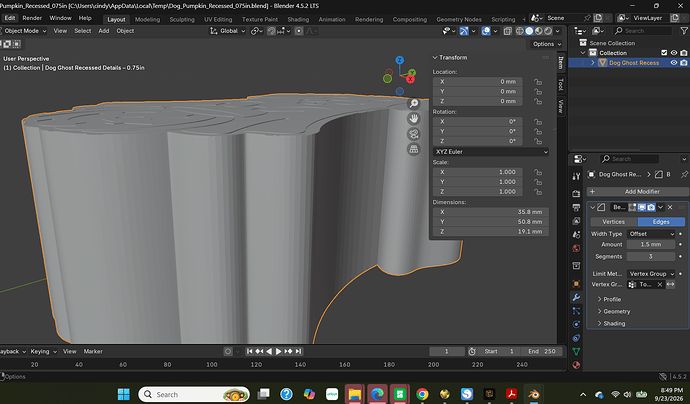690x404 pixels.
Task: Open the Render menu
Action: pyautogui.click(x=32, y=18)
